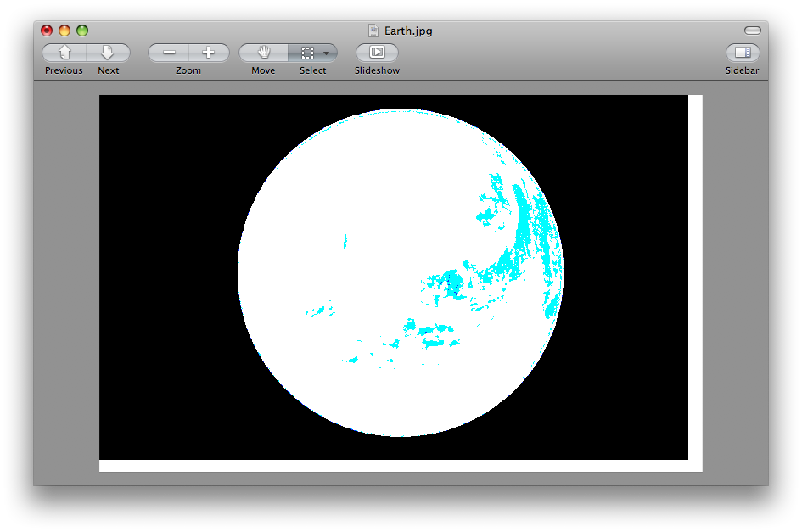
Task: Go to the Previous image
Action: click(x=64, y=53)
